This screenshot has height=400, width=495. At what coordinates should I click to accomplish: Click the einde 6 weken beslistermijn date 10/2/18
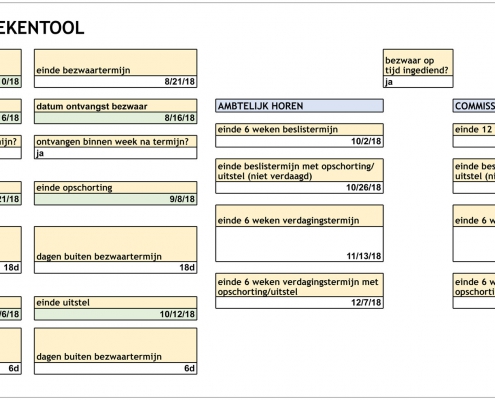pyautogui.click(x=299, y=141)
